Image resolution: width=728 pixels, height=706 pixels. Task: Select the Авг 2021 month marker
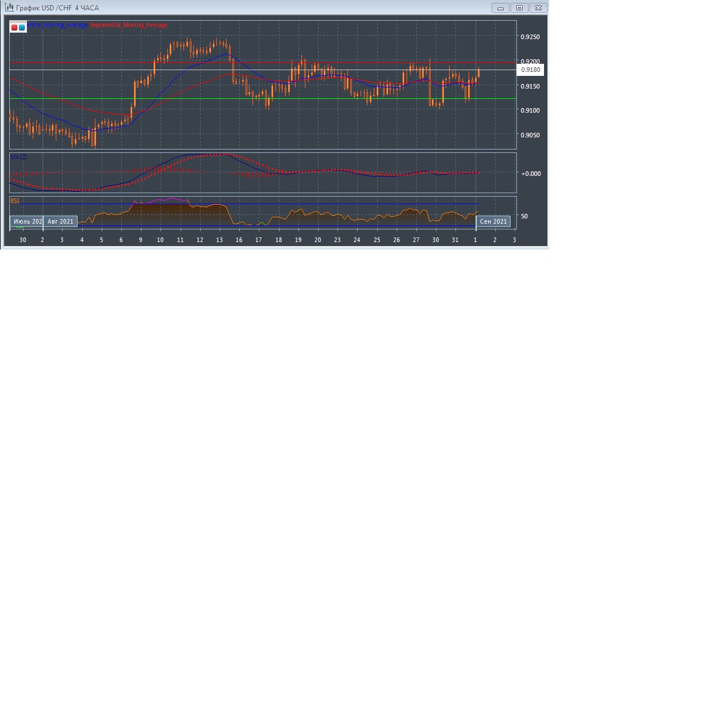click(60, 221)
